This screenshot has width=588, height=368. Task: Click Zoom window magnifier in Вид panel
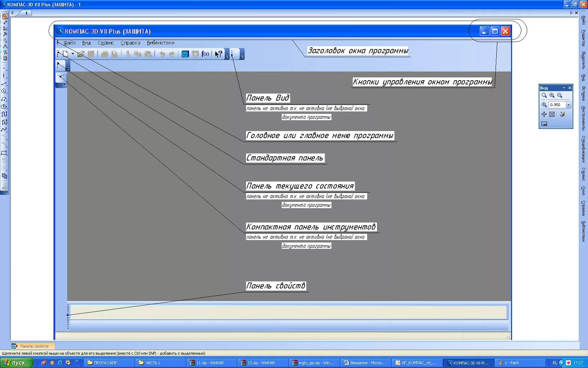(x=544, y=95)
